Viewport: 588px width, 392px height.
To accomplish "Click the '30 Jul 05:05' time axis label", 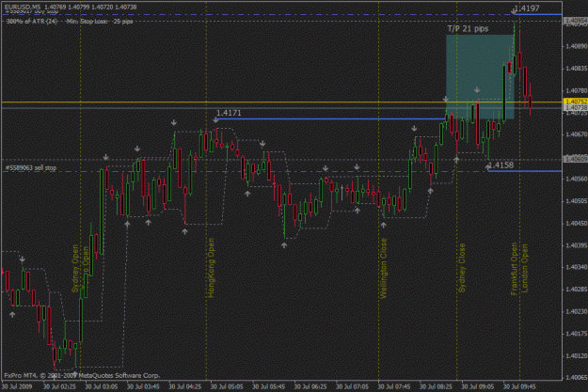I will pos(227,386).
